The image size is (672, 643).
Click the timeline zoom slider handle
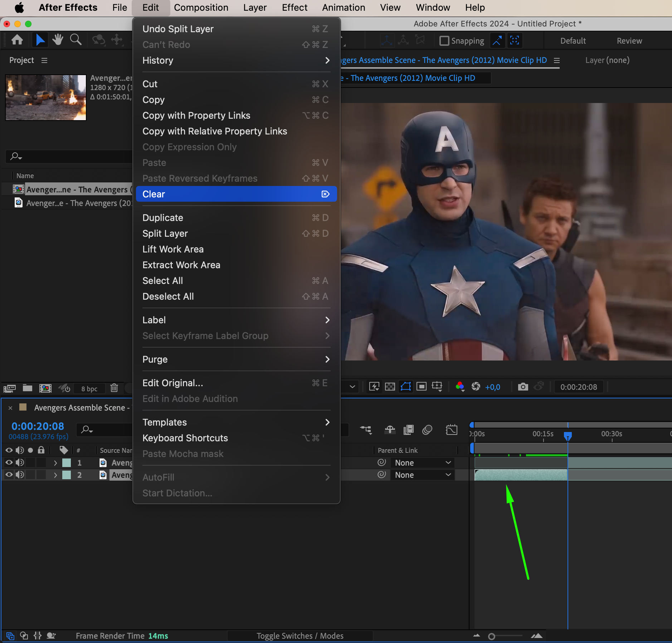click(492, 636)
